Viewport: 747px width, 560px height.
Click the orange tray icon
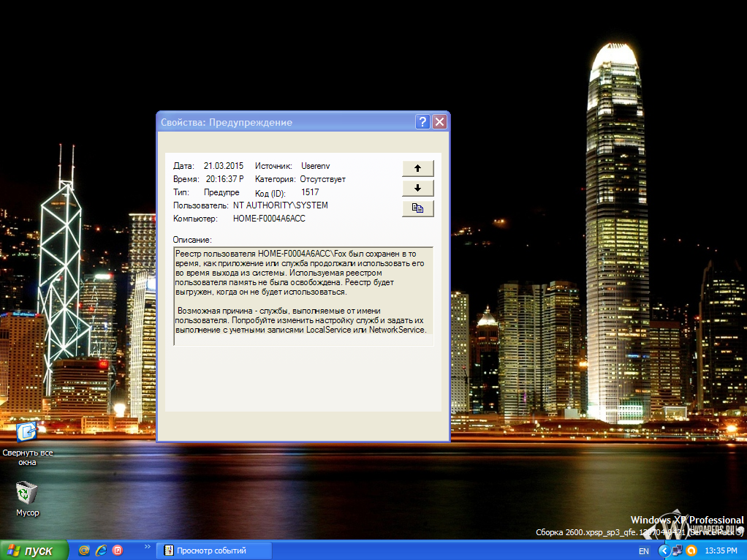tap(691, 551)
